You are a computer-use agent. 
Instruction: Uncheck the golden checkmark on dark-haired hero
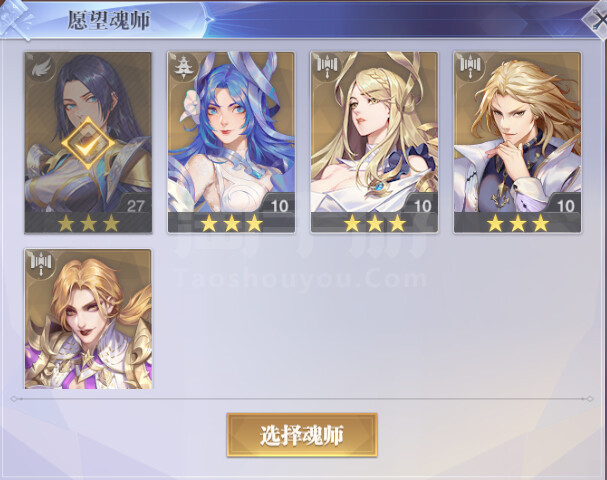pyautogui.click(x=88, y=143)
